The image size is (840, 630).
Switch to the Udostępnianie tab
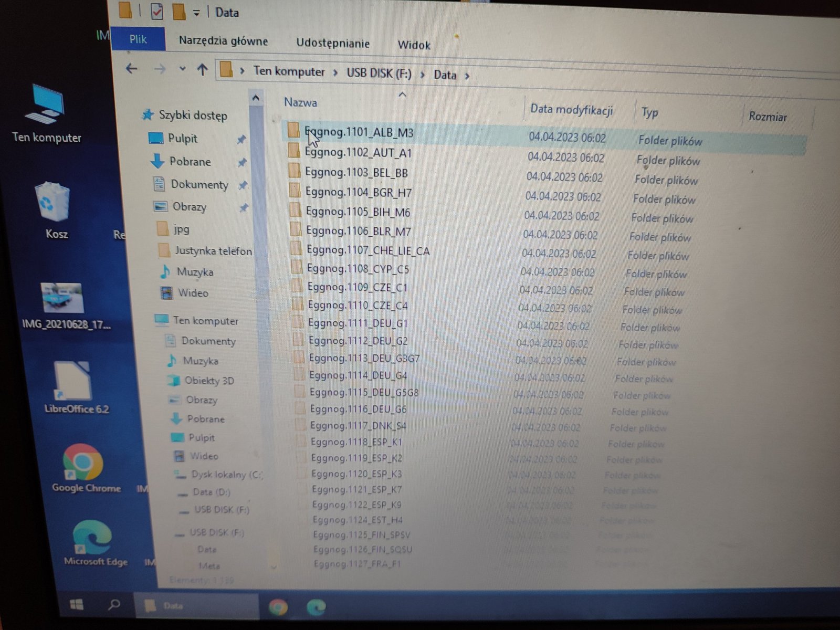(333, 43)
